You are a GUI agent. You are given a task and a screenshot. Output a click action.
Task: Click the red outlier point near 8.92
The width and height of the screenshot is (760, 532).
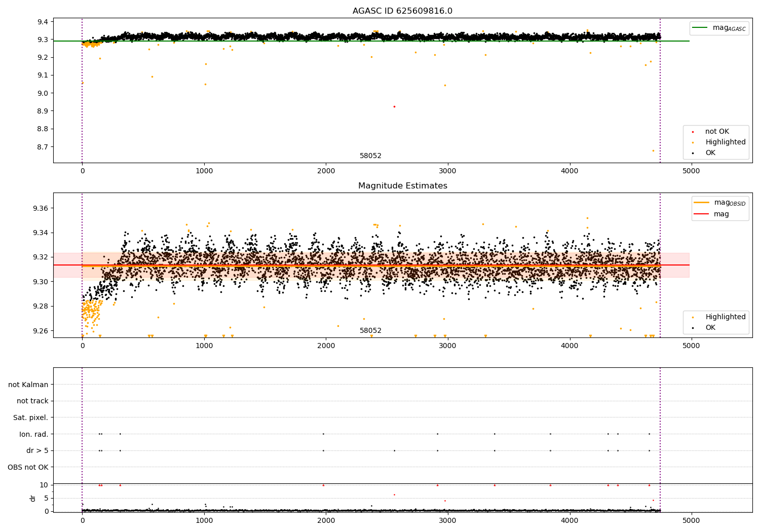point(394,106)
